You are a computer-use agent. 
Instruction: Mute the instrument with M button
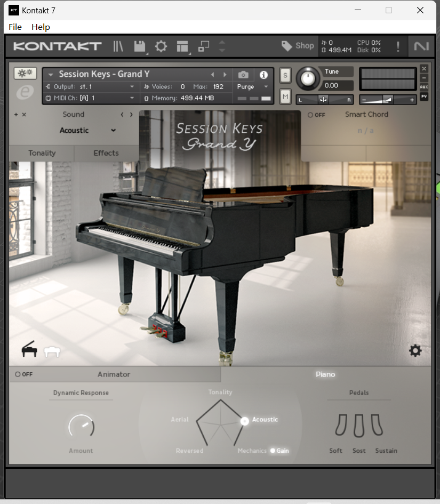(285, 97)
